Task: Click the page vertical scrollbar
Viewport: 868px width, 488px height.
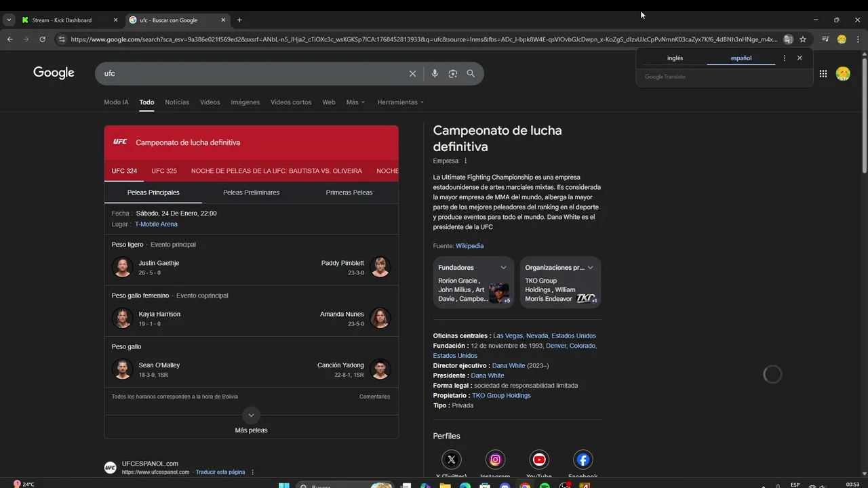Action: click(x=864, y=115)
